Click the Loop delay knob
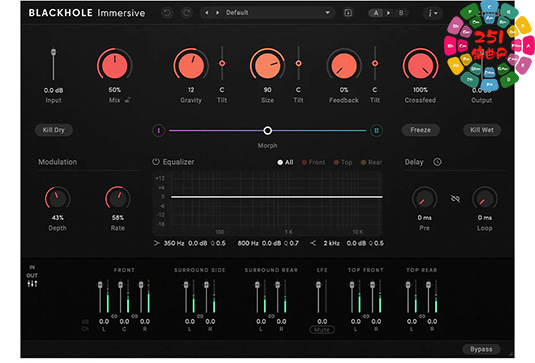 pyautogui.click(x=485, y=199)
